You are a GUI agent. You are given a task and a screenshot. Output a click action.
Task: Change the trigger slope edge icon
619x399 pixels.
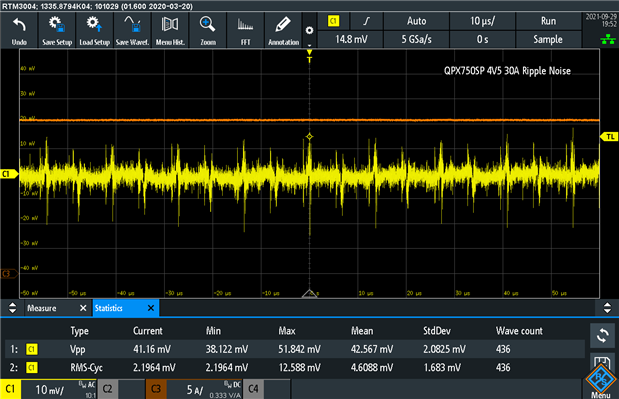coord(367,21)
